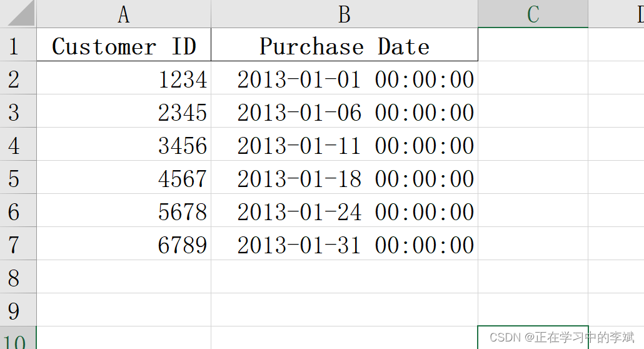This screenshot has height=349, width=644.
Task: Select row 9 header
Action: (18, 310)
